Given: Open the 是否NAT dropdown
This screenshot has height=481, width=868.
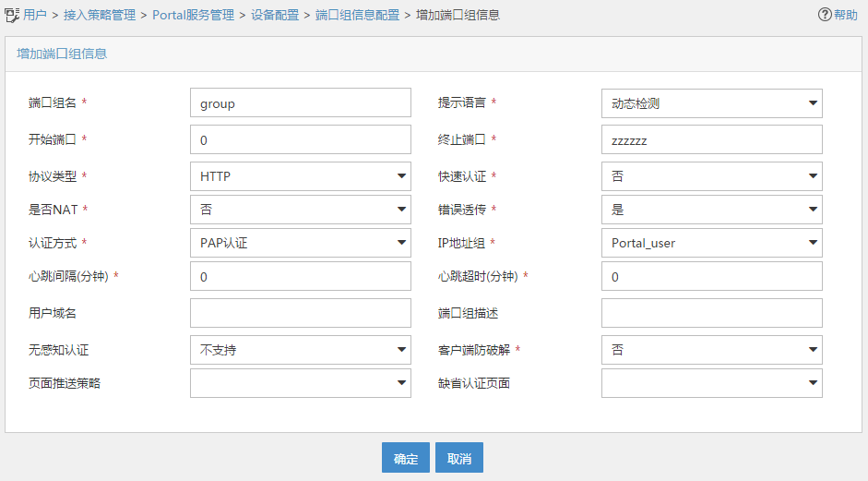Looking at the screenshot, I should 300,210.
